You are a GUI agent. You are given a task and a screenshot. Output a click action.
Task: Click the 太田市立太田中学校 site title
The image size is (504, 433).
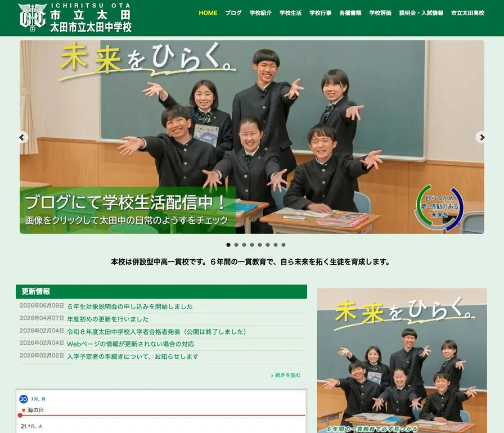coord(91,28)
